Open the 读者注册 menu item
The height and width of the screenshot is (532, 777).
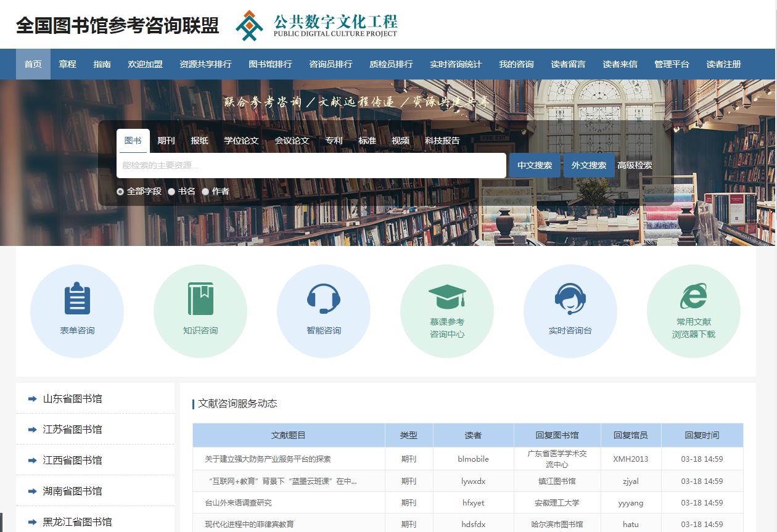(x=722, y=64)
